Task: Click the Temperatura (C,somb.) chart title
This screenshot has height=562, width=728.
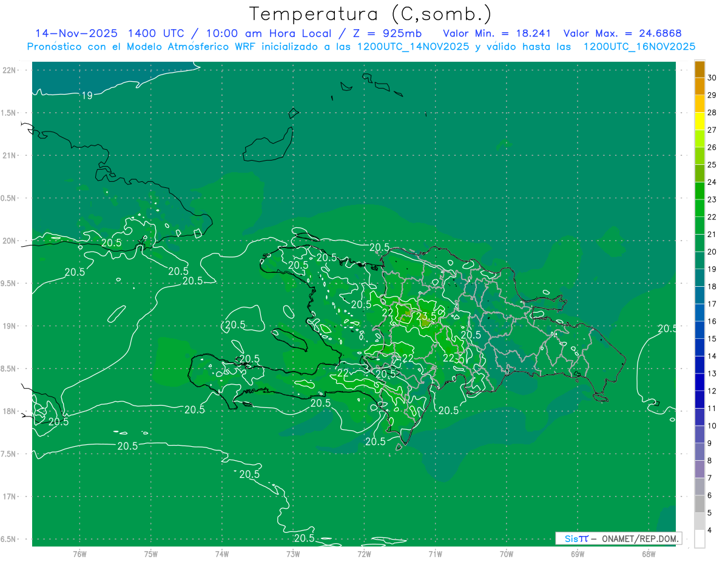Action: click(370, 14)
